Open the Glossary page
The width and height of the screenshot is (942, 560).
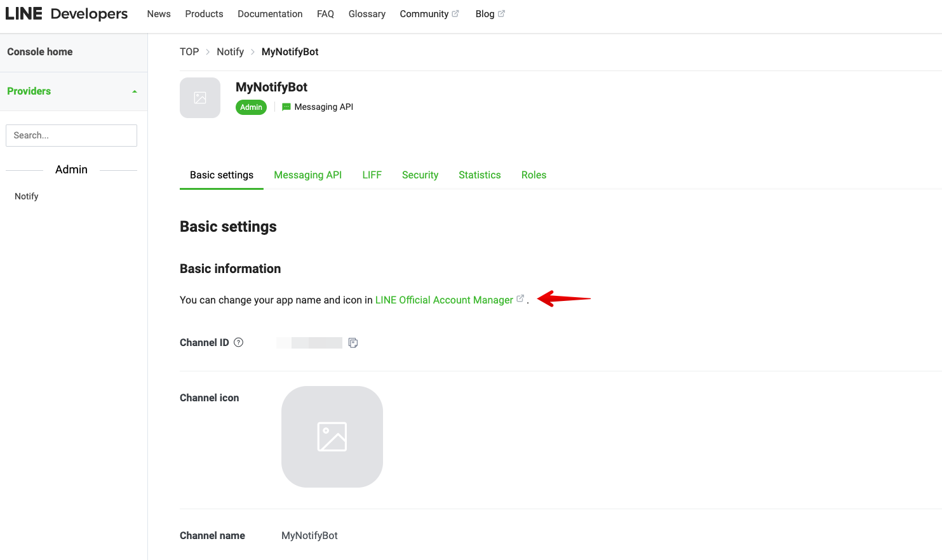367,14
